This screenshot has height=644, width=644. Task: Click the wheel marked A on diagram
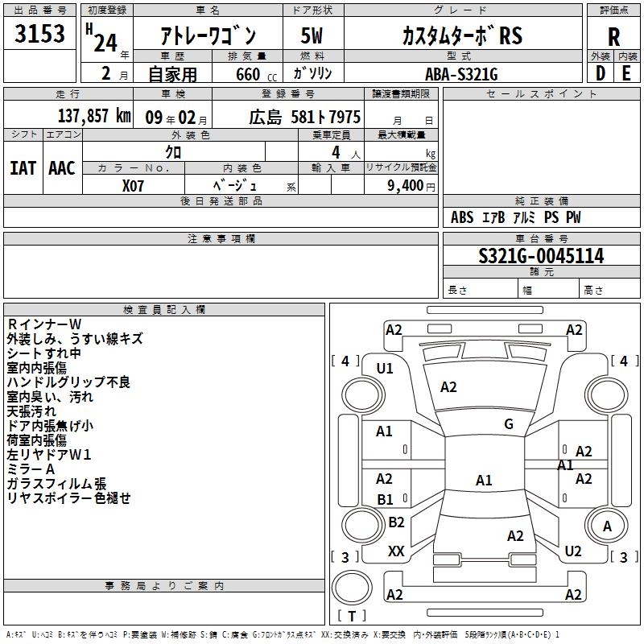(x=607, y=526)
